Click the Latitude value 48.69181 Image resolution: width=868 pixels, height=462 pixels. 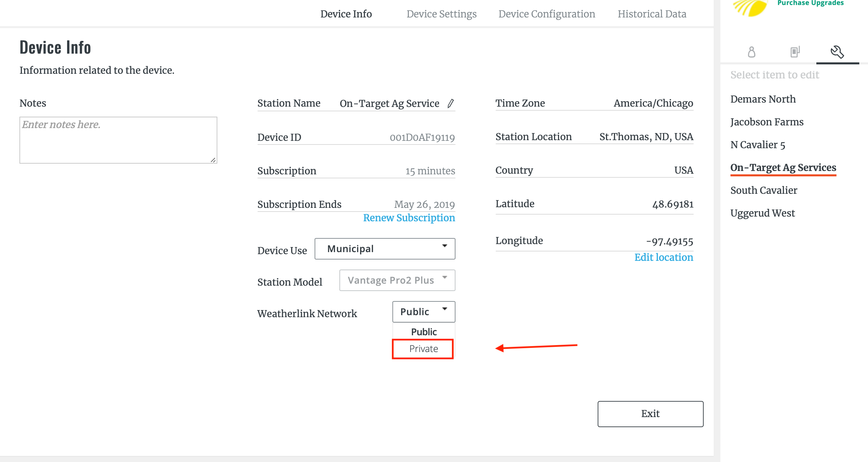pyautogui.click(x=672, y=204)
